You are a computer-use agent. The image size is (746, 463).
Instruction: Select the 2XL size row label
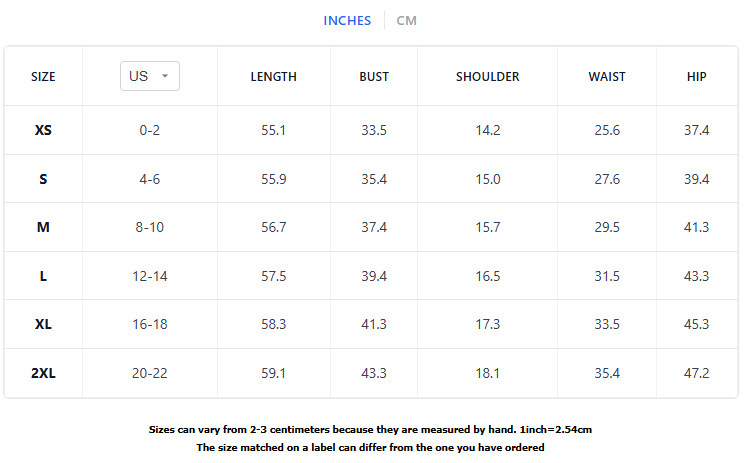(43, 373)
